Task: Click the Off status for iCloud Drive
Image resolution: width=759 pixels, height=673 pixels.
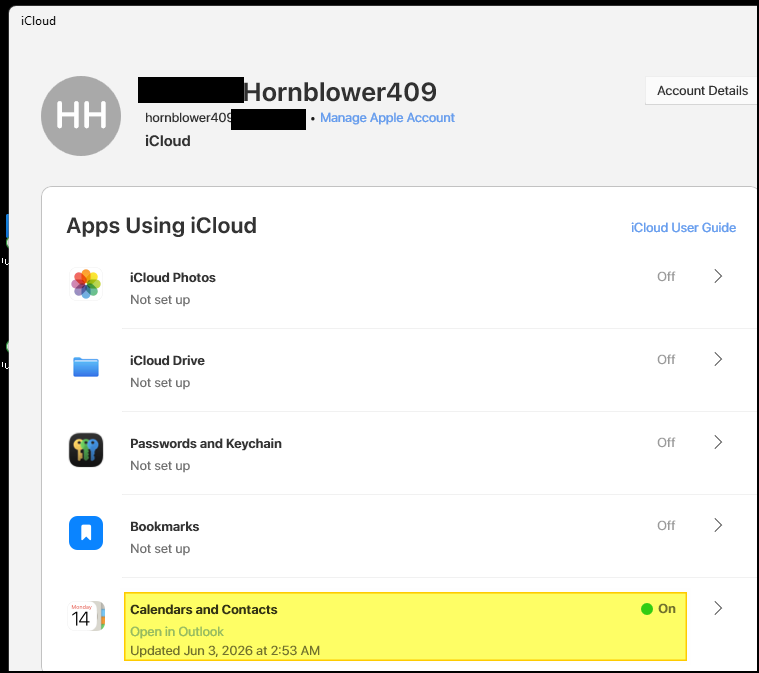Action: 666,359
